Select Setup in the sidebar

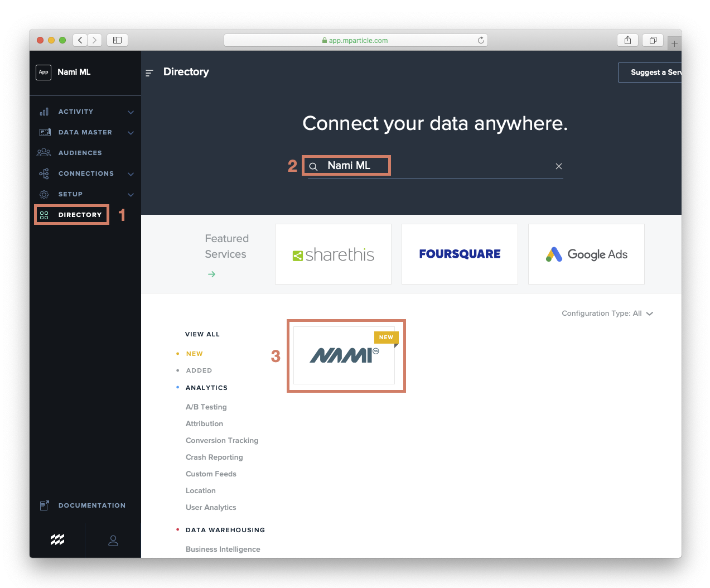coord(70,194)
